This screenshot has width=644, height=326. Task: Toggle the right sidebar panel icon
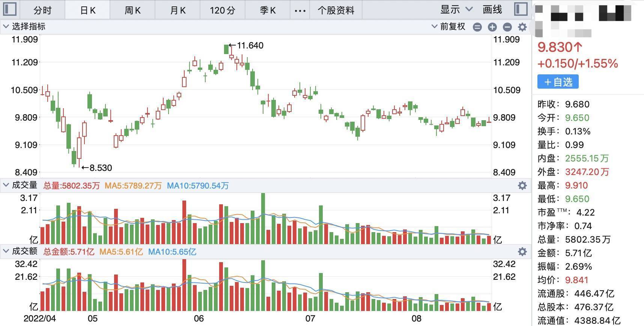521,9
